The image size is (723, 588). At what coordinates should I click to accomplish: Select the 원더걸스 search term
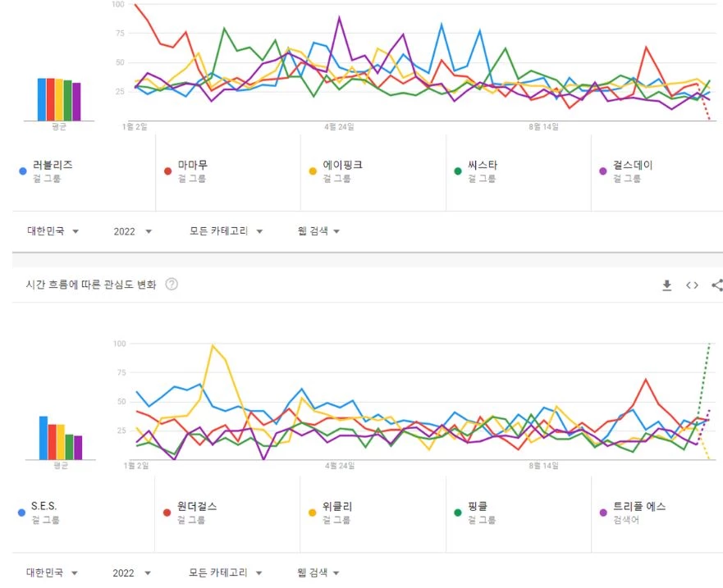(197, 507)
